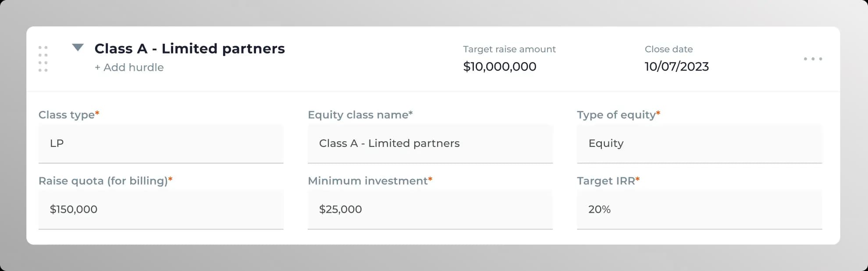
Task: Collapse the Class A - Limited partners section
Action: click(78, 48)
